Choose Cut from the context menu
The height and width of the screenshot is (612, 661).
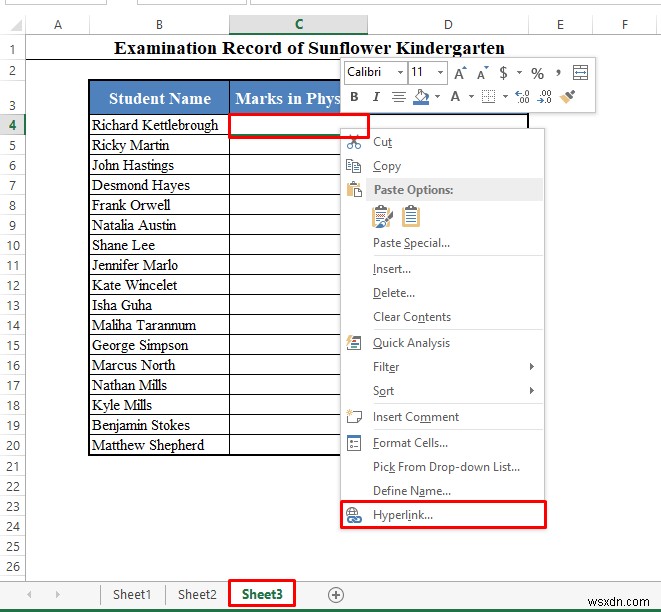pos(443,142)
